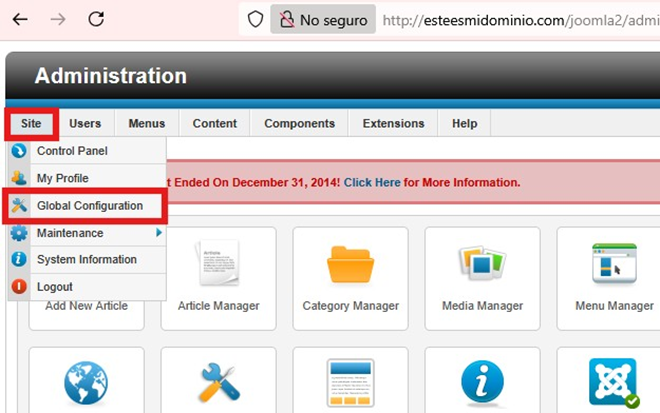The height and width of the screenshot is (413, 660).
Task: Click the Global Configuration tools icon
Action: pyautogui.click(x=19, y=205)
